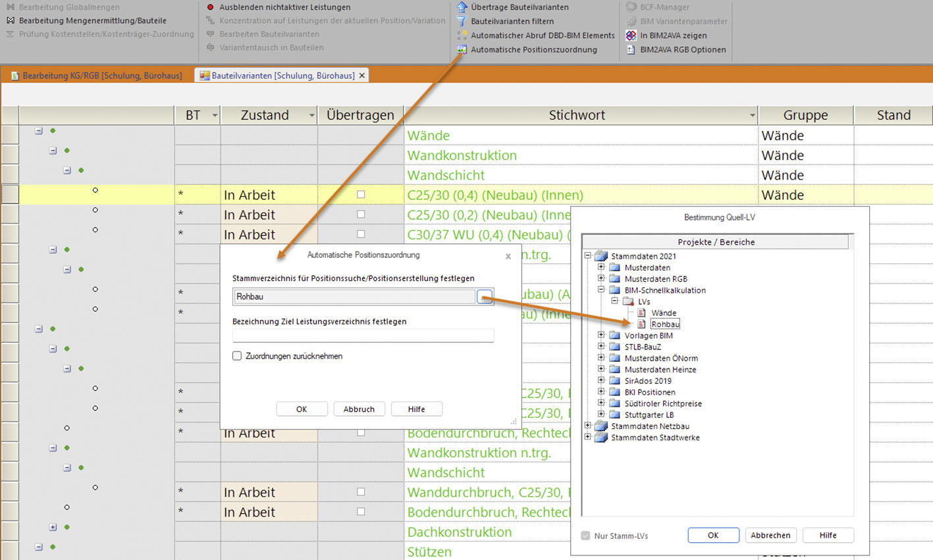Click the Bauteilvarianten filtern funnel icon
933x560 pixels.
462,21
